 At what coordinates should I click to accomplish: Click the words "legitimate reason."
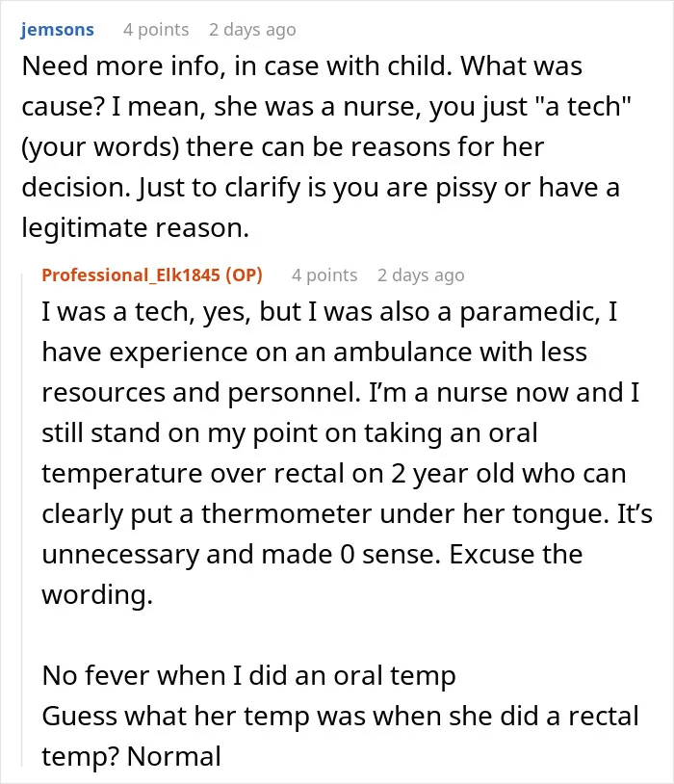tap(135, 228)
